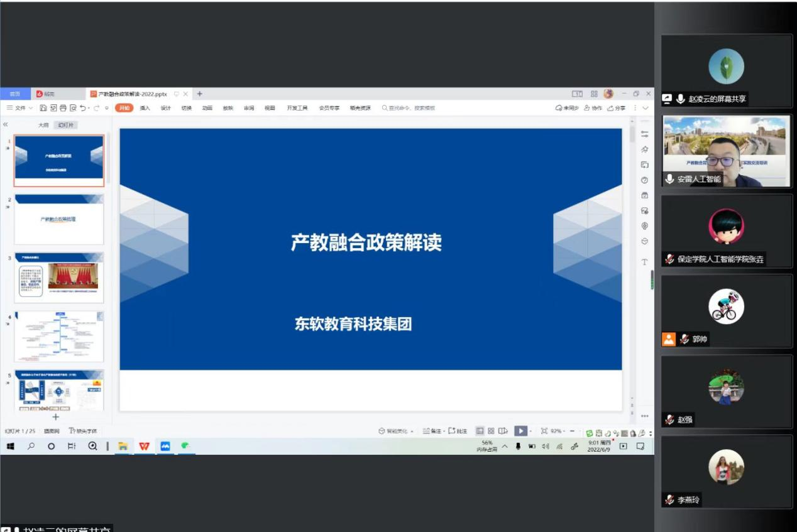Screen dimensions: 797x532
Task: Open the new tab plus button
Action: [200, 94]
